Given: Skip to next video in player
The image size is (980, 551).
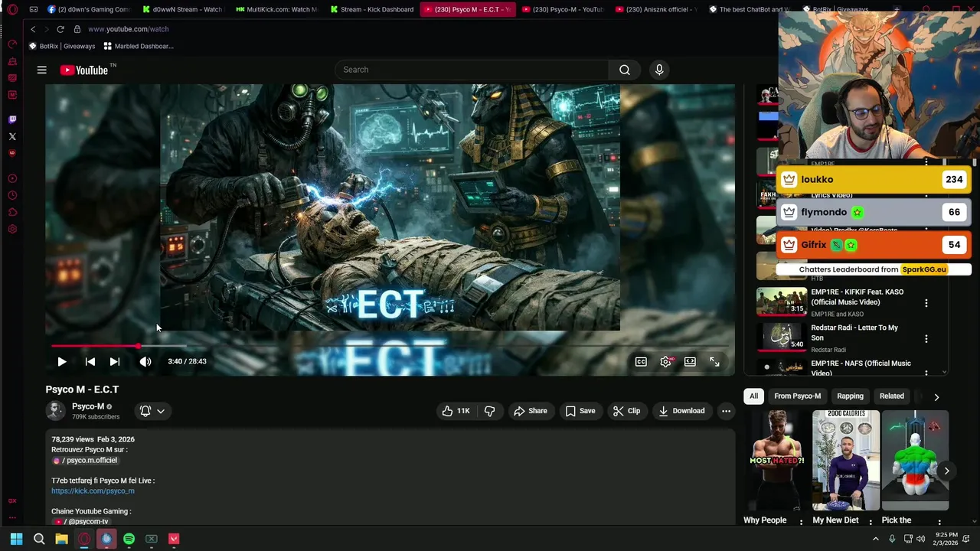Looking at the screenshot, I should (x=115, y=361).
